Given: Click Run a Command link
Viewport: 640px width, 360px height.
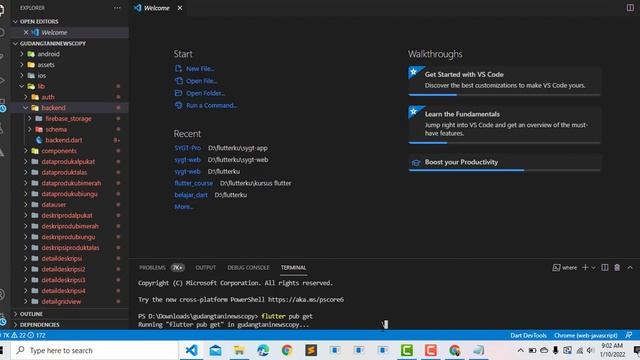Looking at the screenshot, I should pos(211,105).
